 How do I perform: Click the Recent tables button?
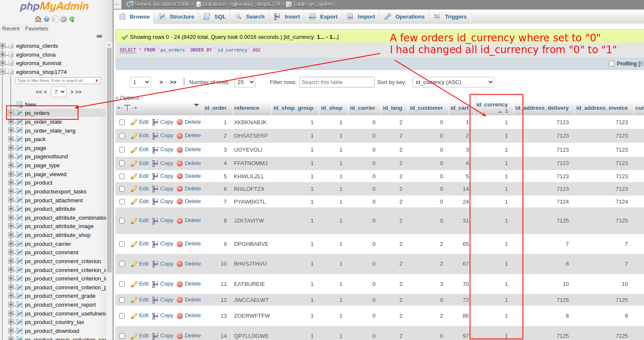[x=11, y=29]
